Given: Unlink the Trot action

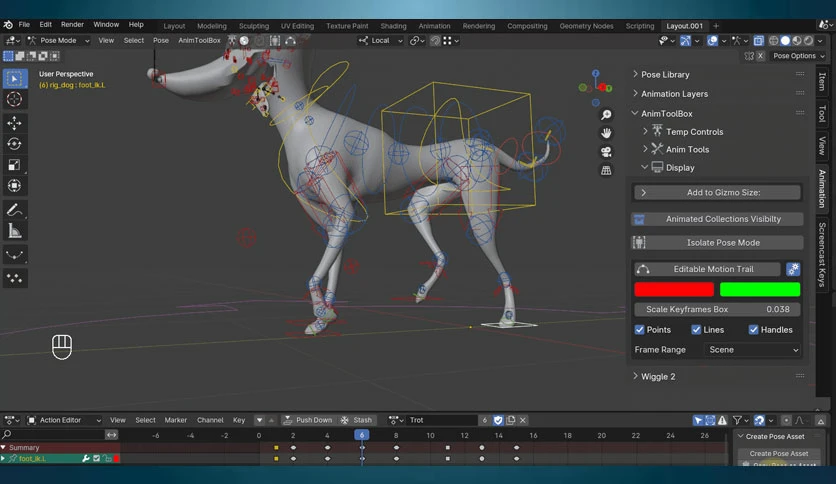Looking at the screenshot, I should (x=523, y=420).
